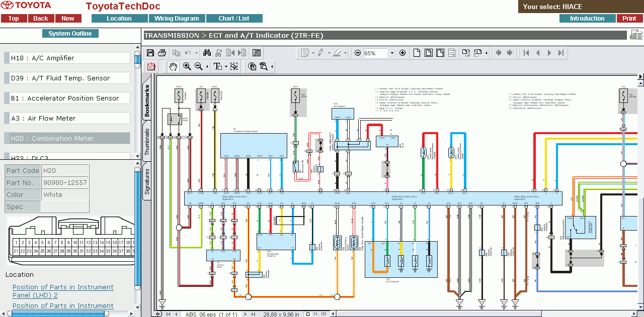
Task: Set view to Fit Width icon
Action: click(440, 53)
